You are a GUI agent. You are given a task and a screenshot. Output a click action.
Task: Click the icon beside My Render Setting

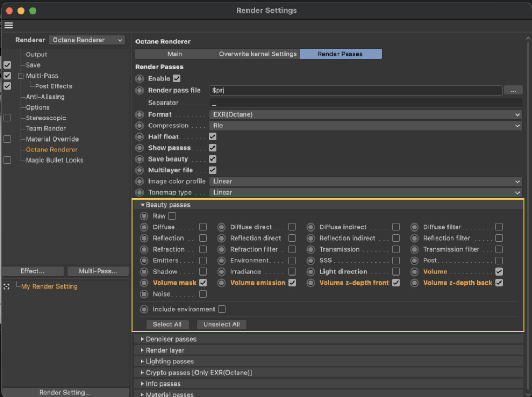(7, 286)
